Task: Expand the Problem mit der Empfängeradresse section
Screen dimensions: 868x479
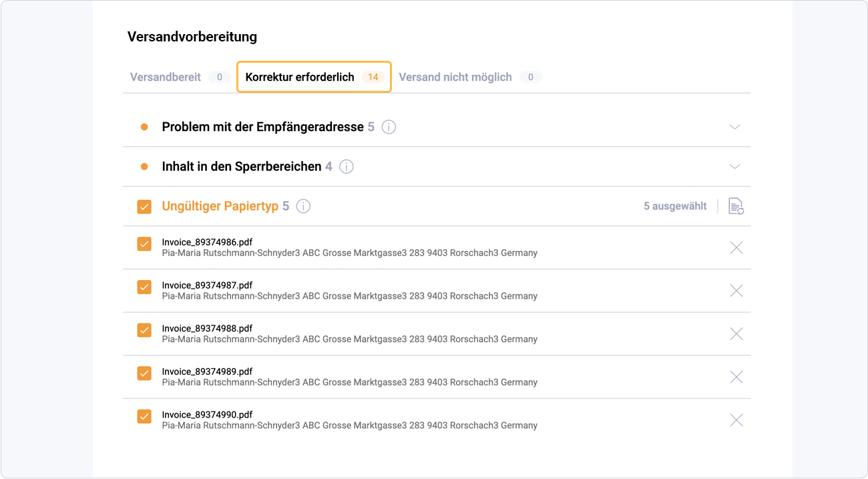Action: (x=734, y=126)
